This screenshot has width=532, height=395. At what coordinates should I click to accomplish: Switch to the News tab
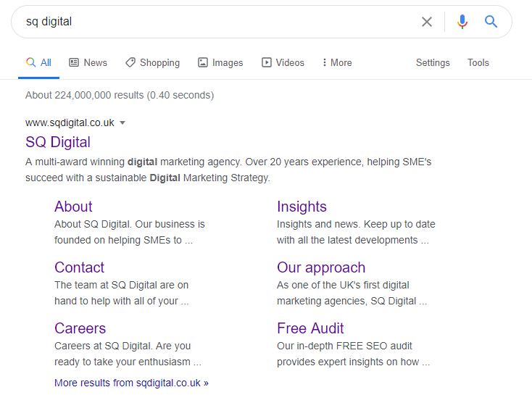point(88,63)
